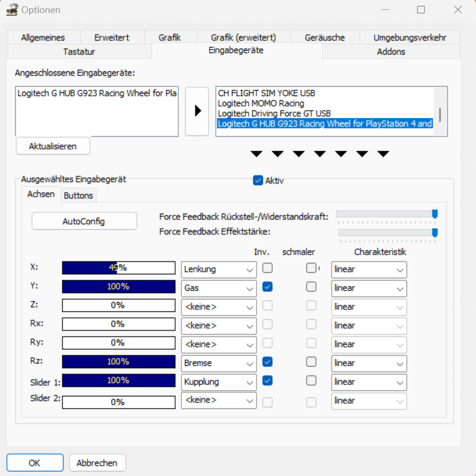Screen dimensions: 476x476
Task: Click the Aktualisieren button
Action: 53,146
